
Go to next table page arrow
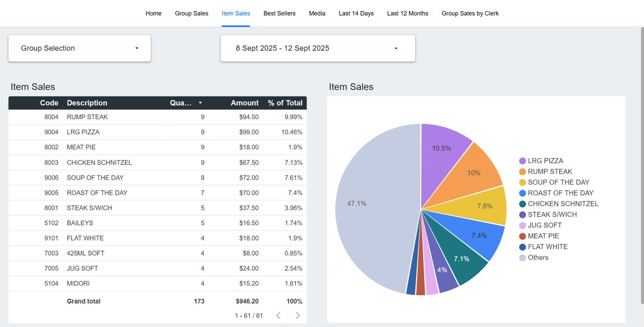click(298, 315)
